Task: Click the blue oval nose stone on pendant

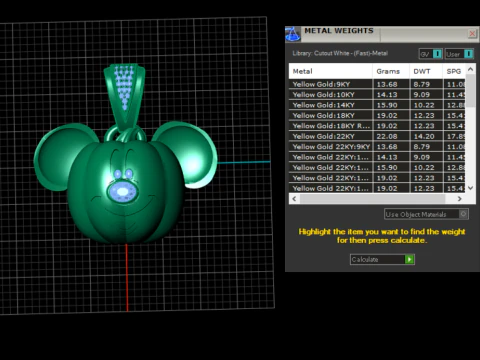Action: point(123,192)
